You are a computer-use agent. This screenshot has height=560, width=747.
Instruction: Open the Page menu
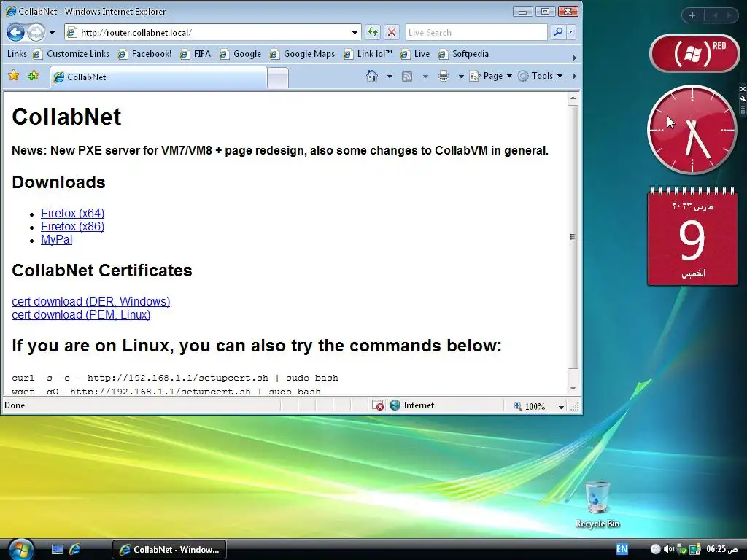tap(491, 76)
